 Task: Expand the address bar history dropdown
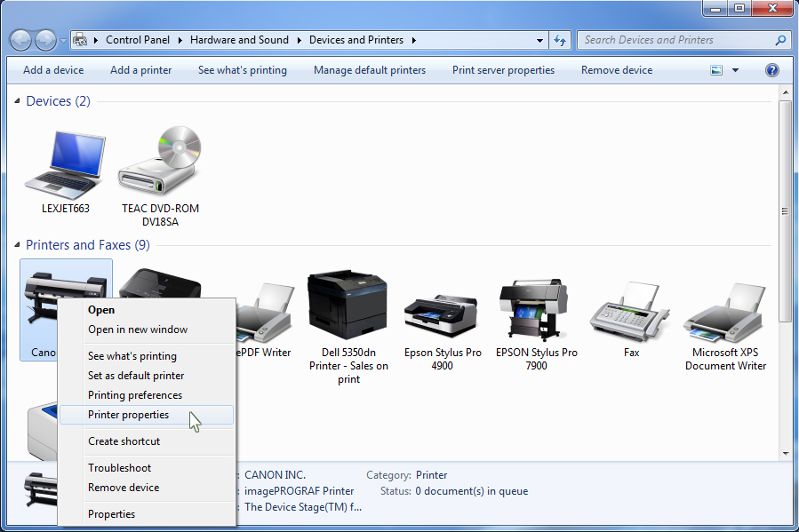point(539,40)
